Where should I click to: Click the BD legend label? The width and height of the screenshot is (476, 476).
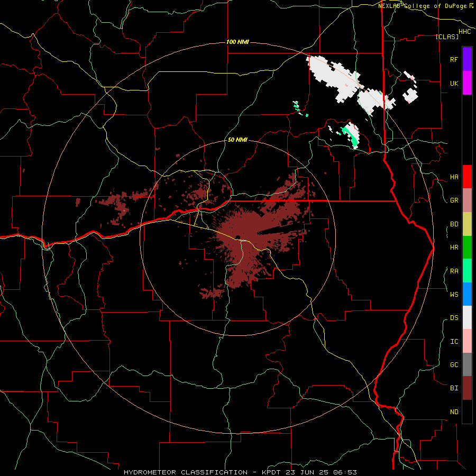pos(454,224)
